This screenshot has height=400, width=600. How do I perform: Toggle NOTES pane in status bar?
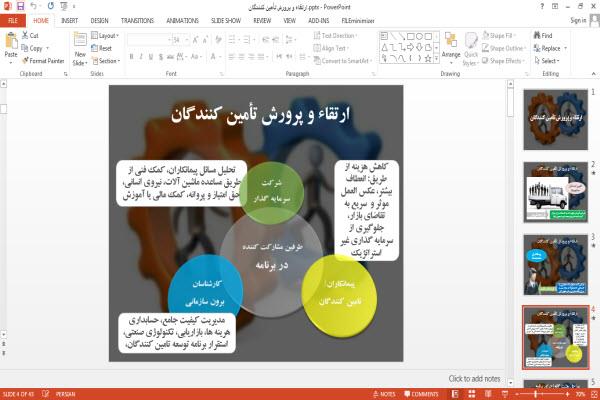tap(384, 394)
